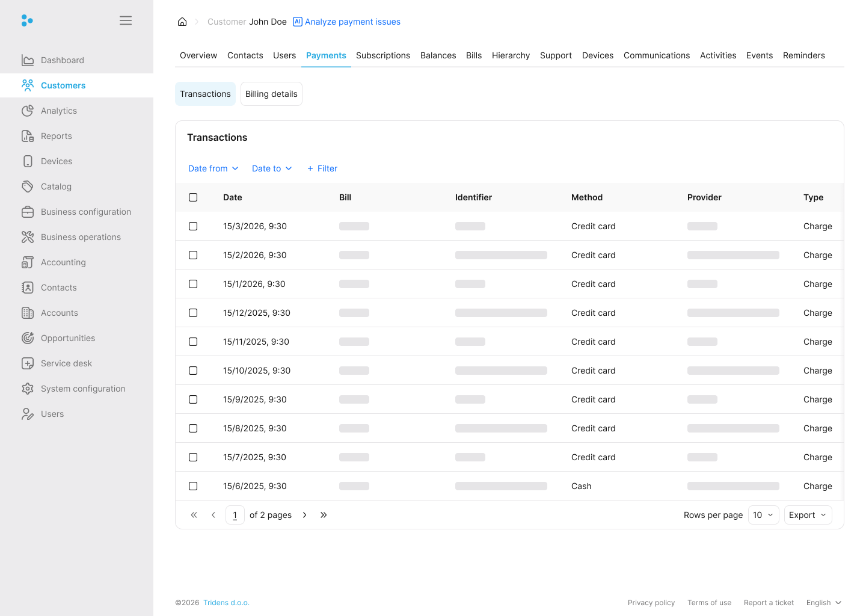Select the Reports icon in the sidebar

[x=28, y=136]
